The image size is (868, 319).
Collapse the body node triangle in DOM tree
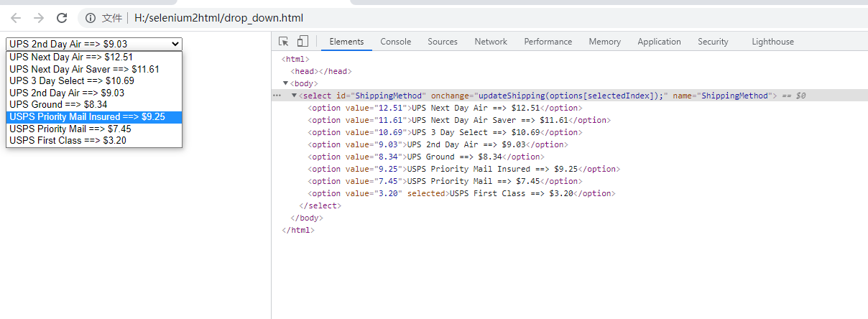point(285,83)
